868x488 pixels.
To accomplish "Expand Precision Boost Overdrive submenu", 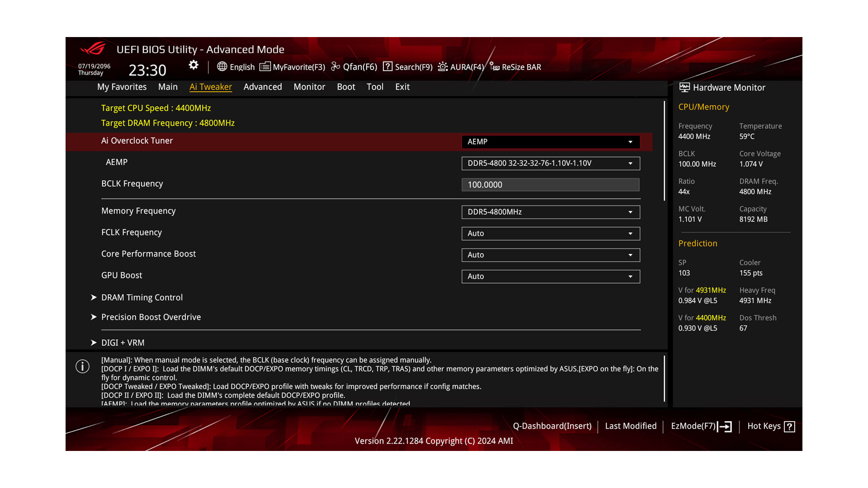I will click(151, 317).
